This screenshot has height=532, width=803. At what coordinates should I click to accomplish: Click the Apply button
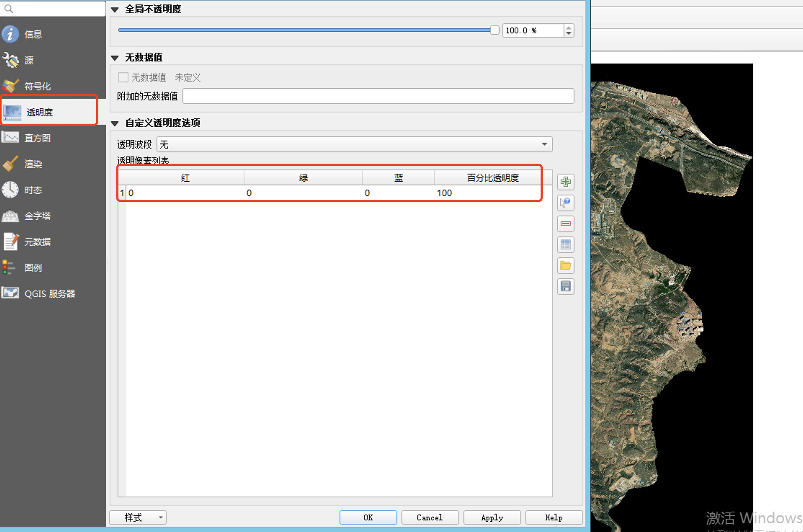point(492,518)
